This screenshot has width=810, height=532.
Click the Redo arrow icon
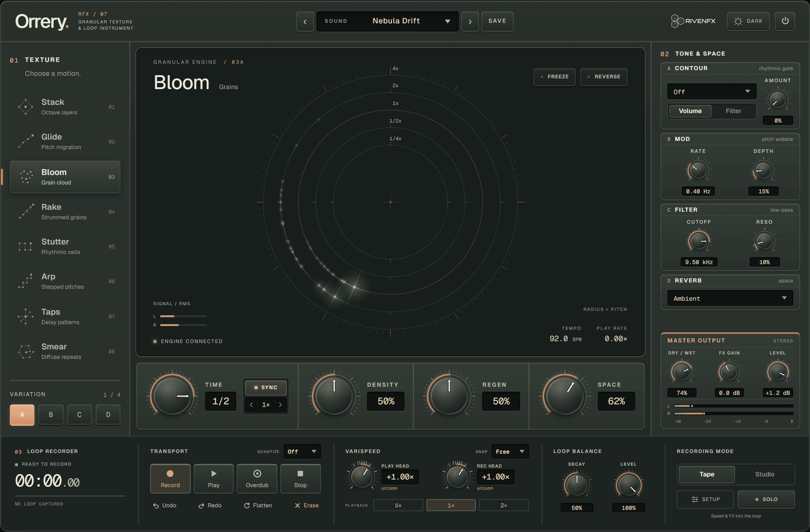click(201, 505)
